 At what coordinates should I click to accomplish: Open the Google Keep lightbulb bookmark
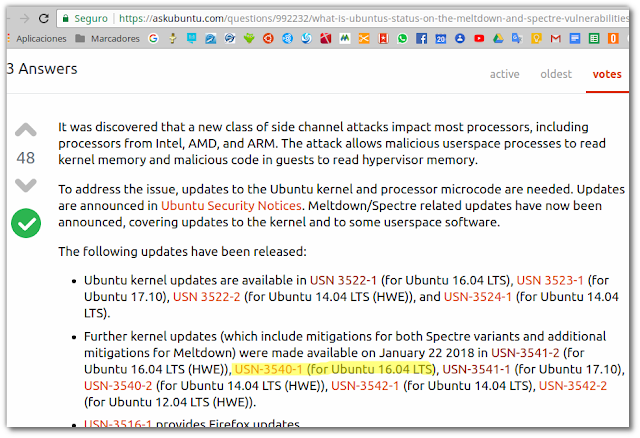tap(536, 39)
